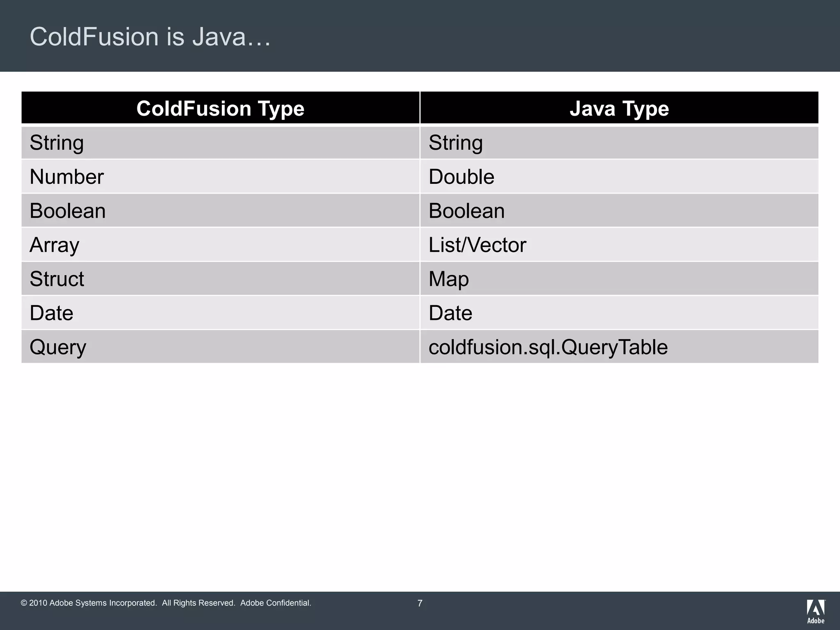
Task: Click the 'Array' table cell
Action: tap(221, 245)
